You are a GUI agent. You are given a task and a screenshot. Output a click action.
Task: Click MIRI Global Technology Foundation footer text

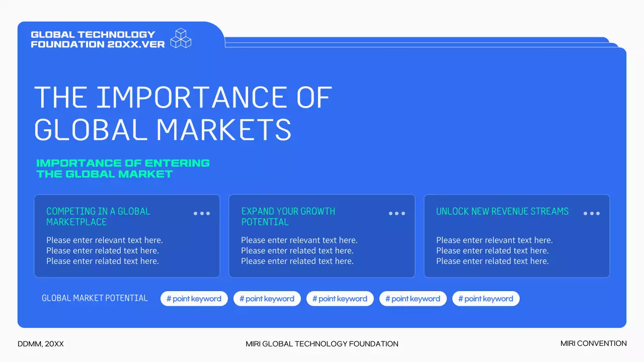322,344
